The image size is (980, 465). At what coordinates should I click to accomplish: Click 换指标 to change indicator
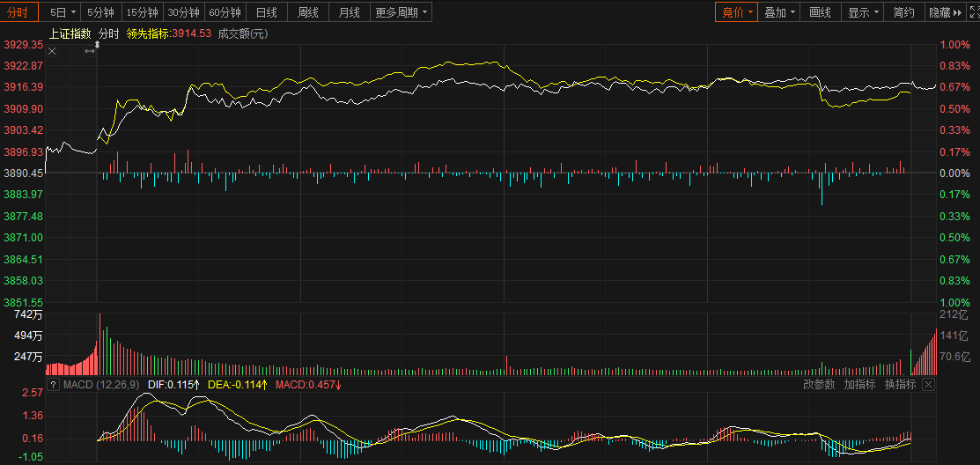pyautogui.click(x=900, y=385)
